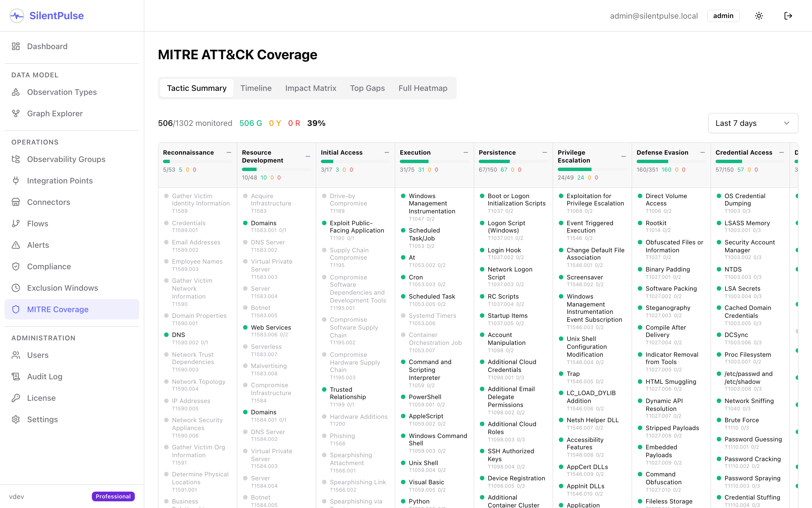Click the Graph Explorer icon
The height and width of the screenshot is (508, 812).
16,113
